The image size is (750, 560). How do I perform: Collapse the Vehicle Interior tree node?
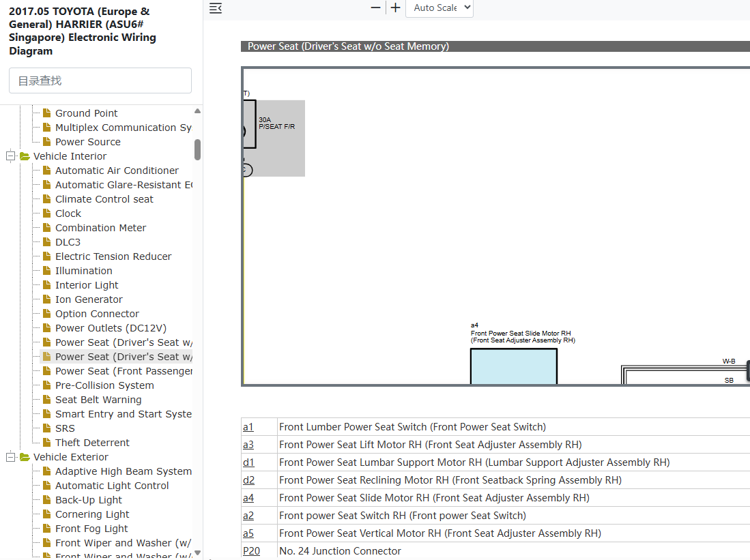tap(10, 156)
